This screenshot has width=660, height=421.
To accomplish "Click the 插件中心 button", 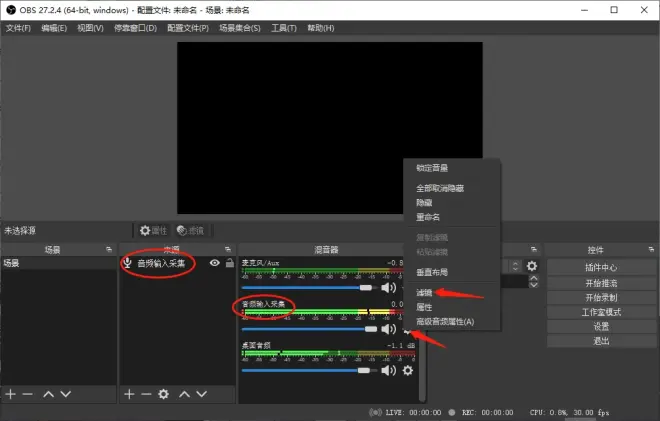I will pyautogui.click(x=601, y=267).
